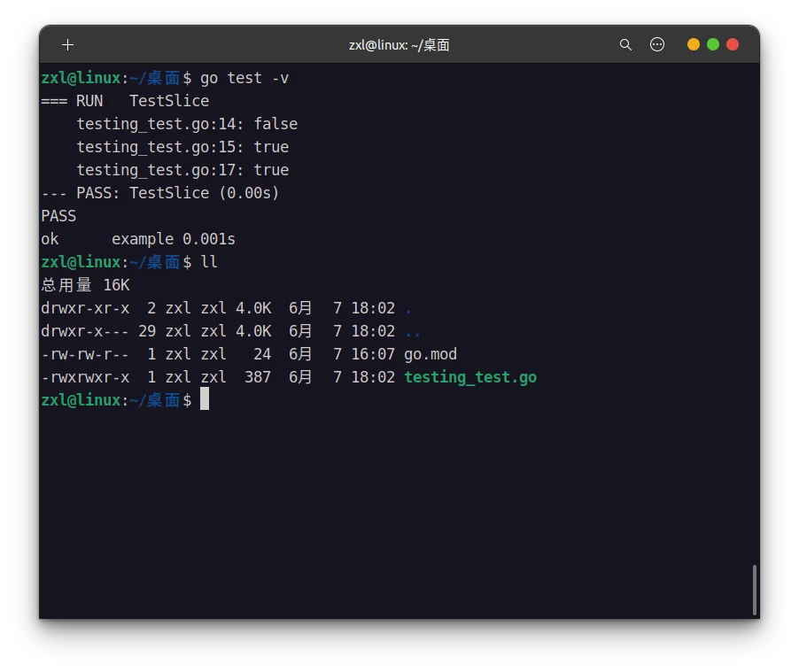This screenshot has width=799, height=672.
Task: Open the terminal search magnifier icon
Action: pyautogui.click(x=625, y=45)
